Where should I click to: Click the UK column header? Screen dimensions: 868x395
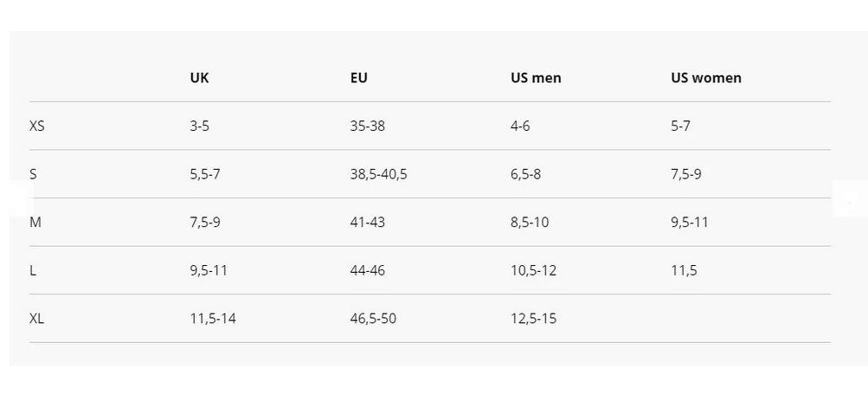(x=199, y=78)
